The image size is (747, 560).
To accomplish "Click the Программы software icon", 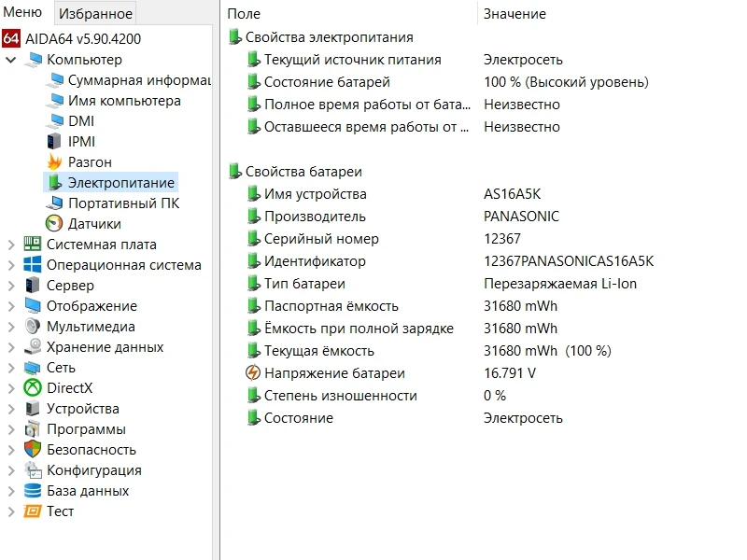I will click(x=33, y=428).
